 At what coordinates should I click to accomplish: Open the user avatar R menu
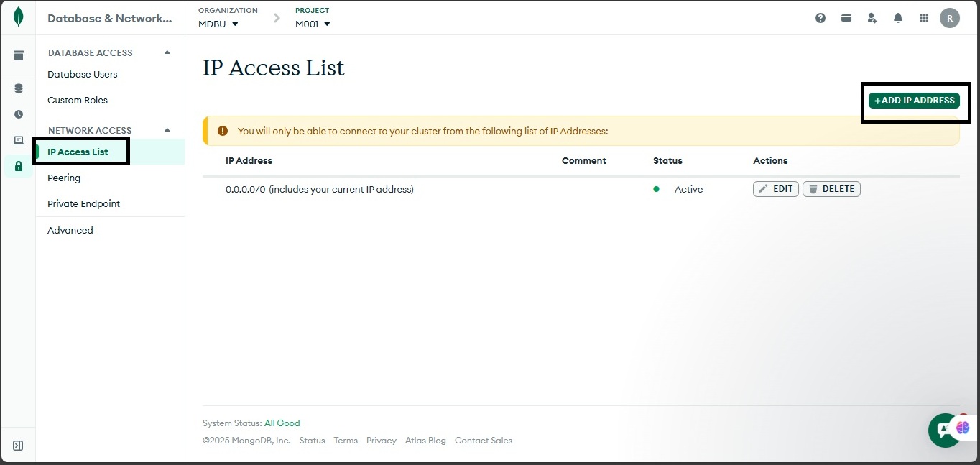[x=950, y=18]
